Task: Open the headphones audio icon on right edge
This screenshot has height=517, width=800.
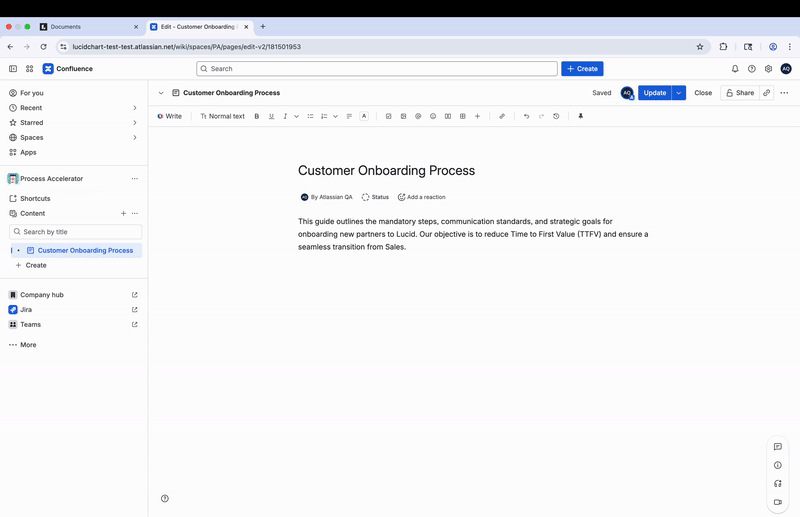Action: pyautogui.click(x=778, y=484)
